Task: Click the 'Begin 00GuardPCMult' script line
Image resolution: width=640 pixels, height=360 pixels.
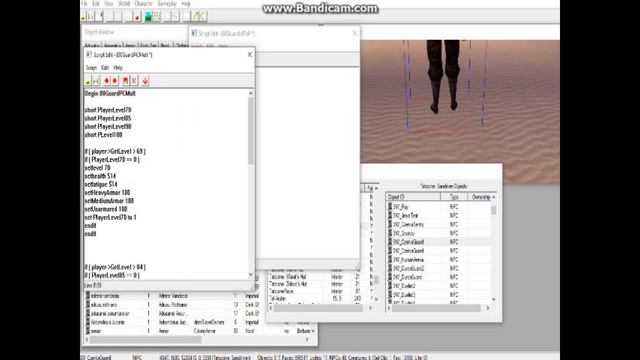Action: tap(110, 93)
